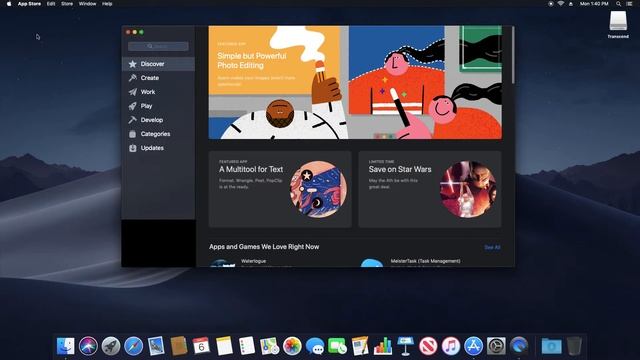Screen dimensions: 640x360
Task: Go to the Create section
Action: coord(158,78)
